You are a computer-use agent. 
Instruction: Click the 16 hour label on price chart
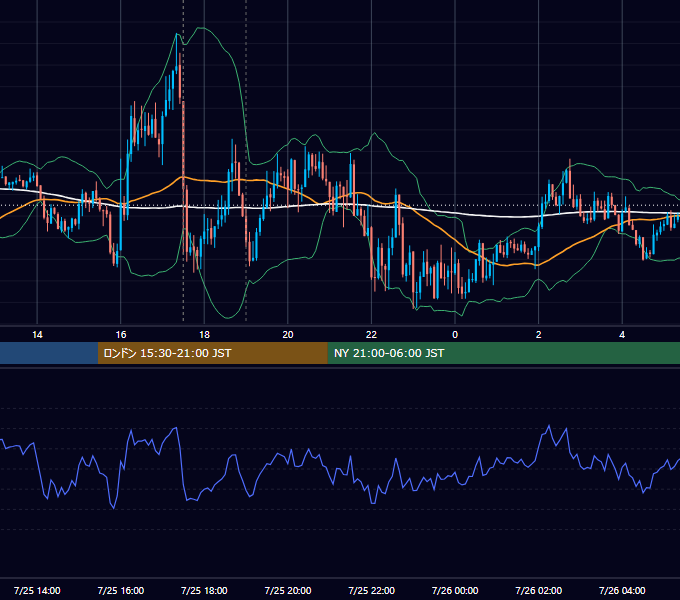click(x=121, y=335)
